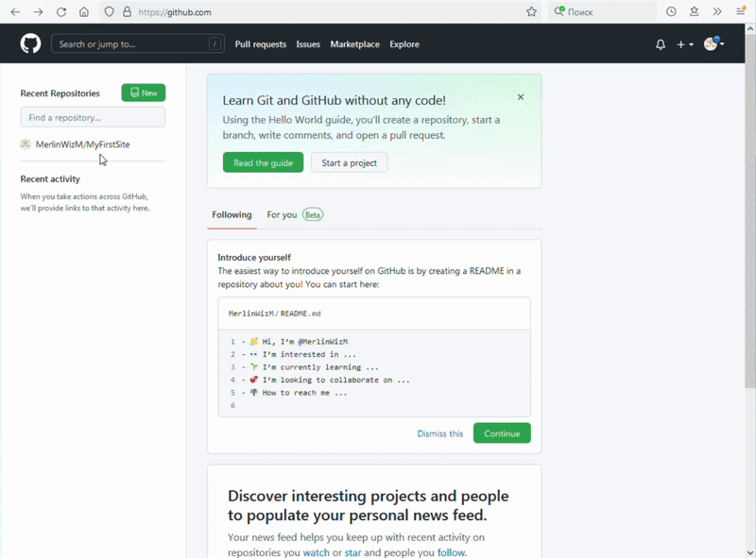Follow the star link in news feed text
Image resolution: width=756 pixels, height=558 pixels.
[352, 552]
